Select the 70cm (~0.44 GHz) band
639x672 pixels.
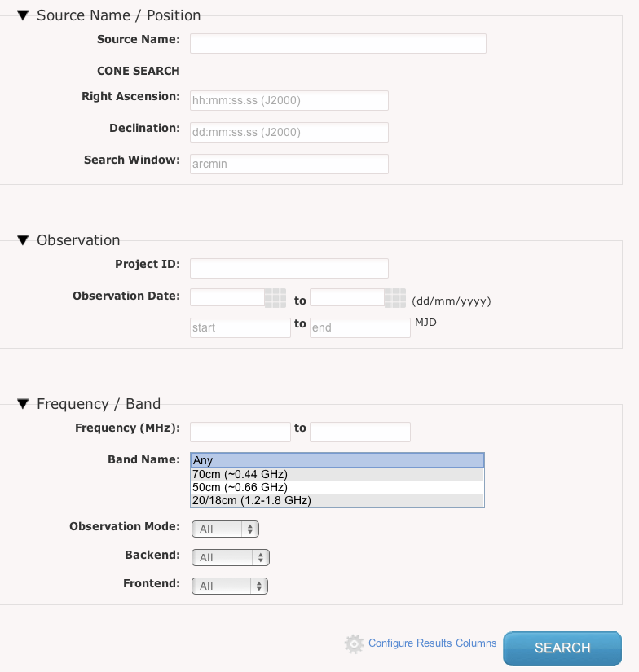click(337, 474)
